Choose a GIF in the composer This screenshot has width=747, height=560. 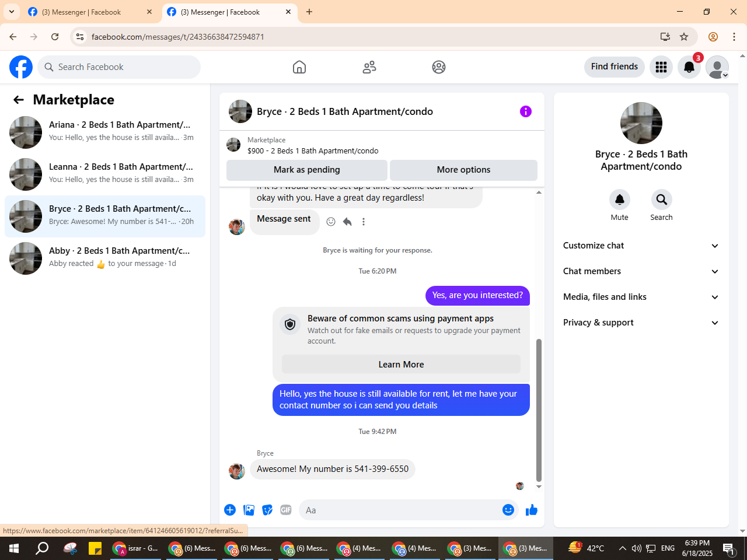tap(286, 510)
